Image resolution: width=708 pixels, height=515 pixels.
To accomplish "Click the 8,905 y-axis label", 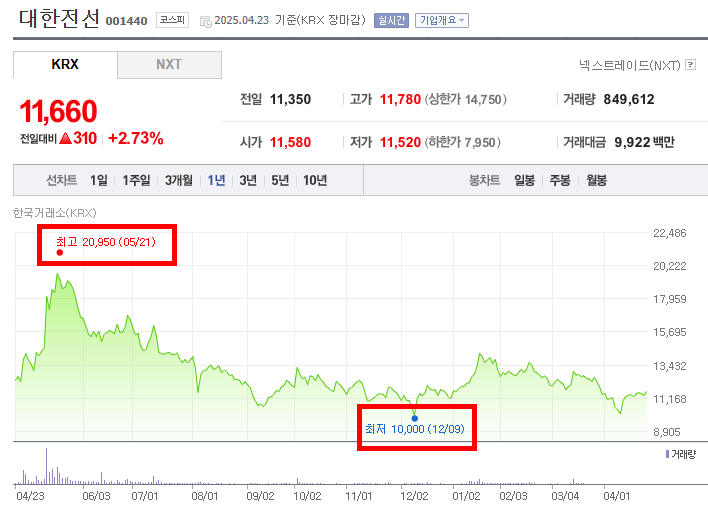I will (x=667, y=432).
